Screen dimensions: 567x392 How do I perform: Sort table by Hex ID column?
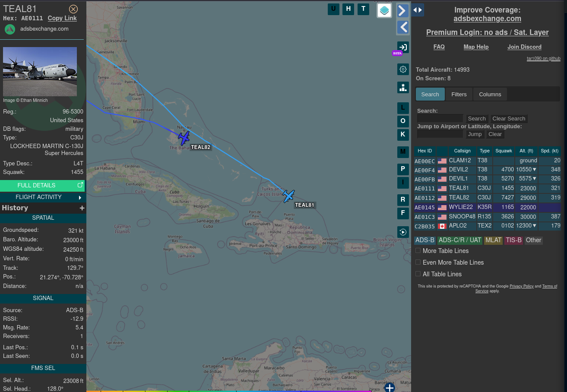pyautogui.click(x=425, y=151)
